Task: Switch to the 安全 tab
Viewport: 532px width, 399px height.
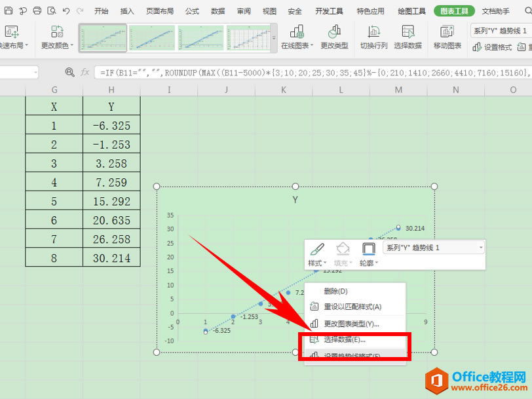Action: coord(295,11)
